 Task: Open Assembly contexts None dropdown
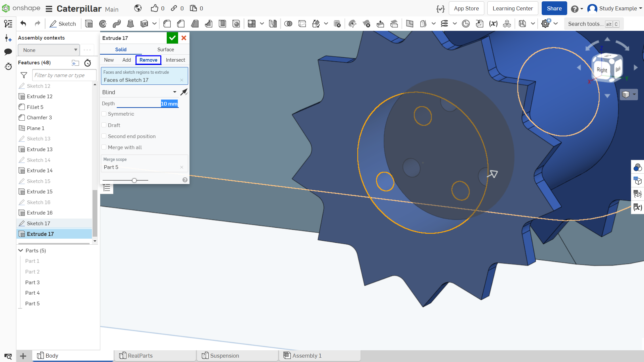tap(49, 50)
